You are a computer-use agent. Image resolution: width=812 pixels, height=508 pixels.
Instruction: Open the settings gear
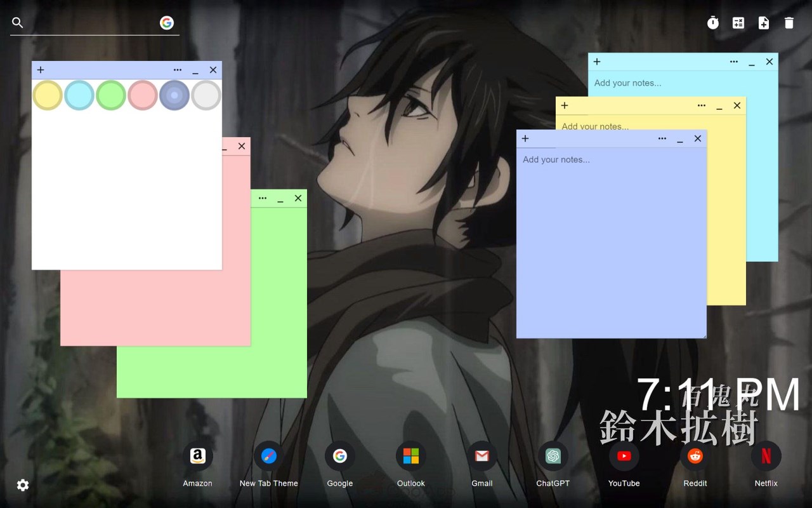point(23,485)
